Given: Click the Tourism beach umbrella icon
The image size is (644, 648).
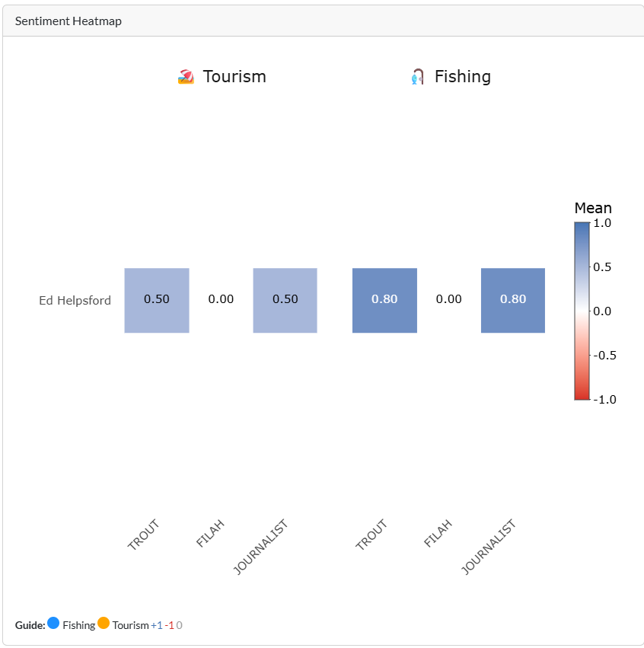Looking at the screenshot, I should tap(186, 77).
